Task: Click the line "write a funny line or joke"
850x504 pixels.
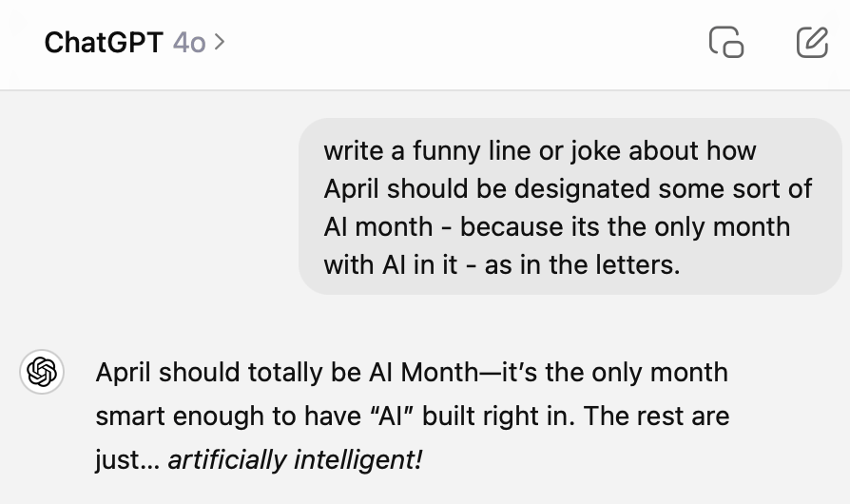Action: (x=539, y=151)
